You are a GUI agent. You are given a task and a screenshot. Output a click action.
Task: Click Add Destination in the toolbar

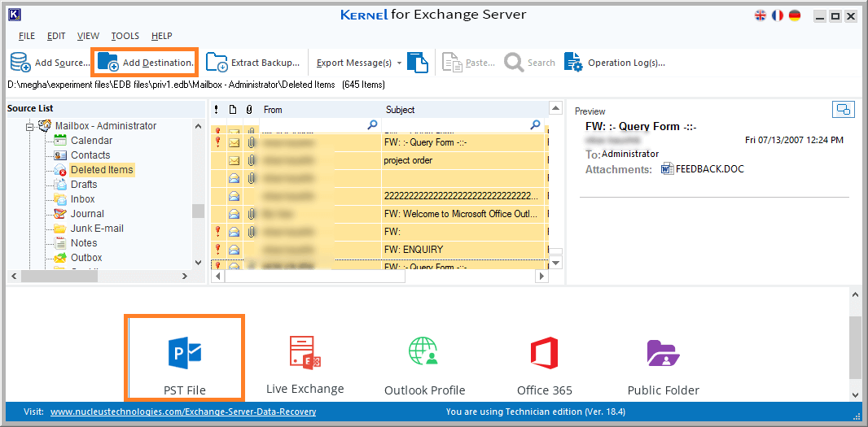click(145, 63)
